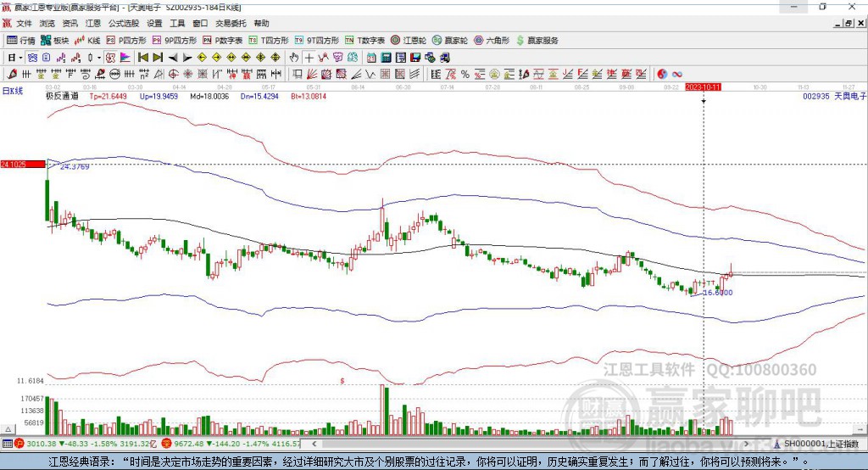Click the 9672.48 Shenzhen index value

click(189, 444)
